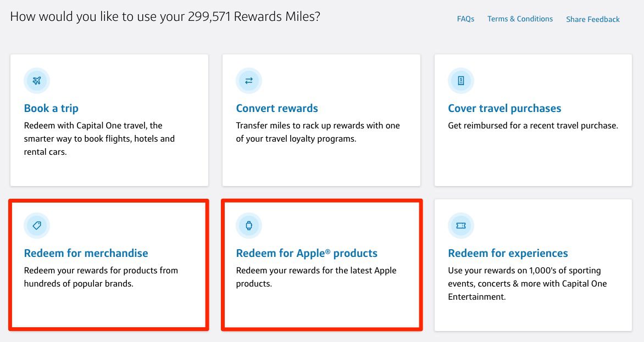Click the airplane icon on Book a trip
This screenshot has height=342, width=644.
pos(36,80)
